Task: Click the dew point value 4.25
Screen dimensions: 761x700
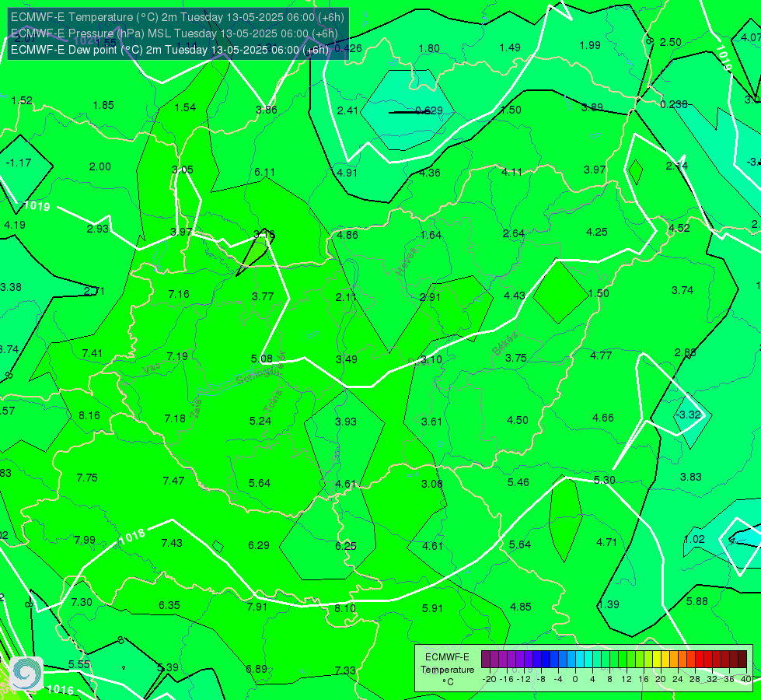Action: (597, 233)
